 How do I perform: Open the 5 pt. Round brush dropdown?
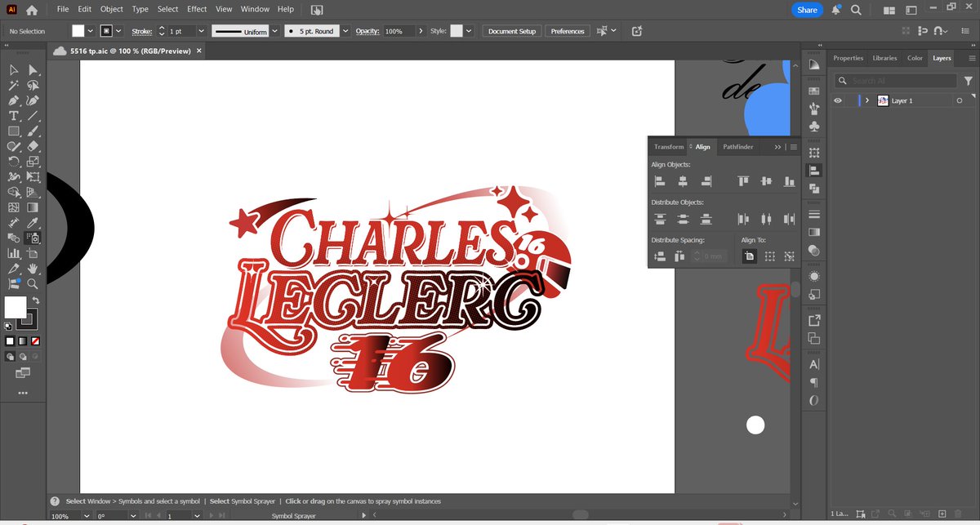pyautogui.click(x=345, y=31)
